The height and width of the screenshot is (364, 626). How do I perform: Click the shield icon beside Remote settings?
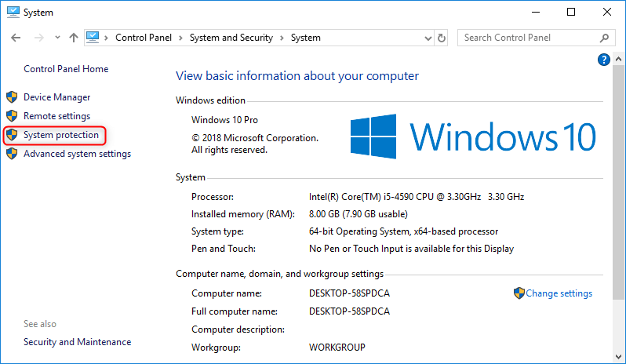[12, 116]
